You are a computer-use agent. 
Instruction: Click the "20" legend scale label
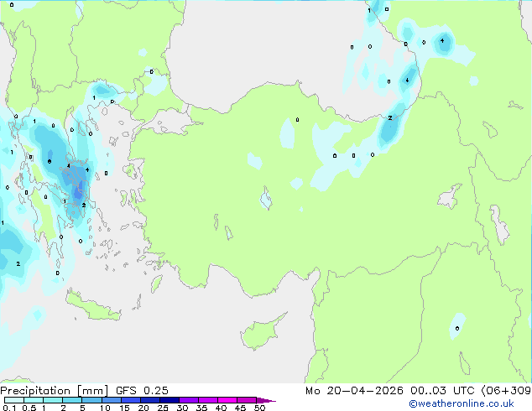[x=143, y=408]
